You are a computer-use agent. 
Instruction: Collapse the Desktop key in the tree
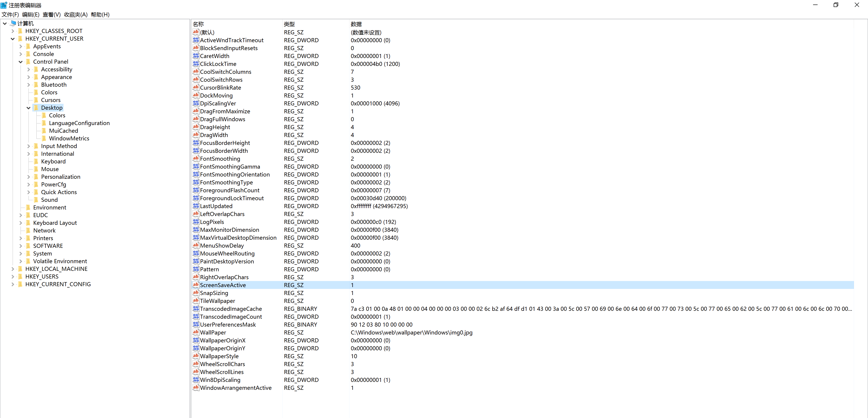pos(29,108)
